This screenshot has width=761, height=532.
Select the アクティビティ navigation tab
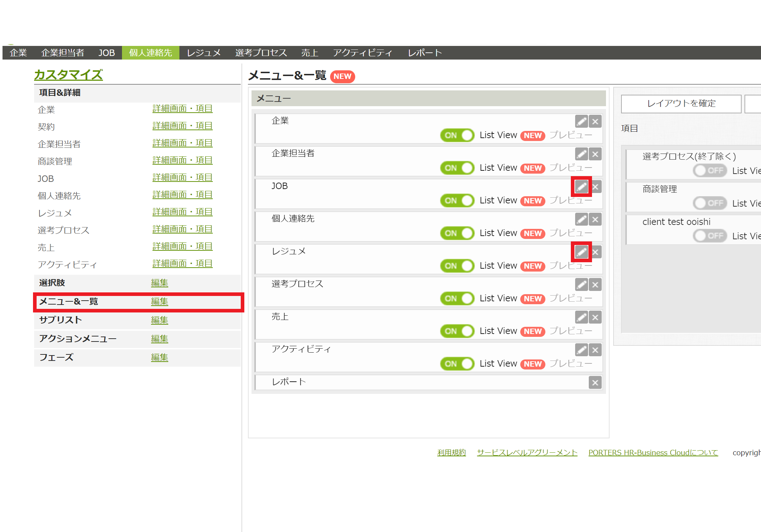click(x=362, y=53)
